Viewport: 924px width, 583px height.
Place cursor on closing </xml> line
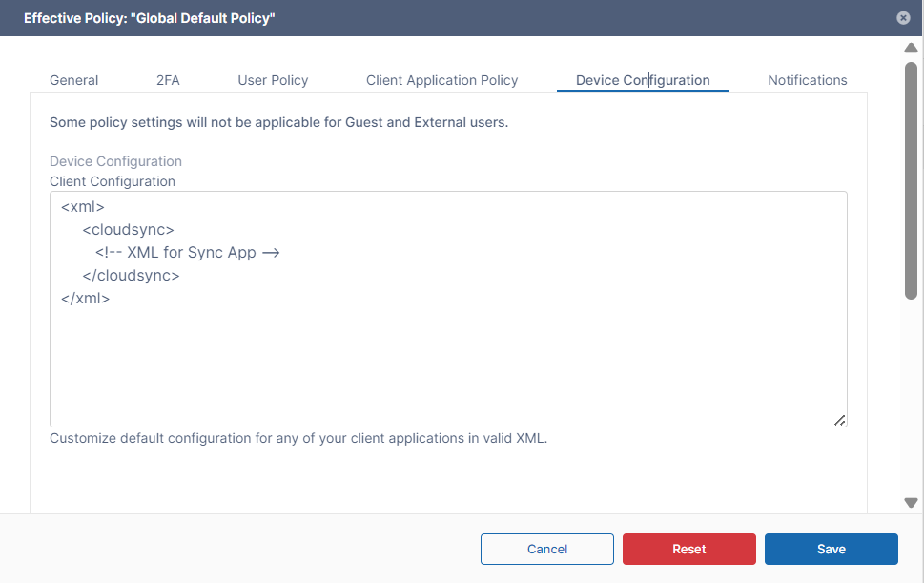click(86, 299)
